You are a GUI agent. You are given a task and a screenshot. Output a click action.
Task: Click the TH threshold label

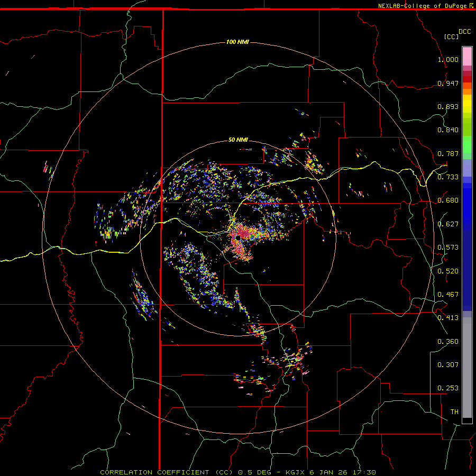tap(454, 412)
